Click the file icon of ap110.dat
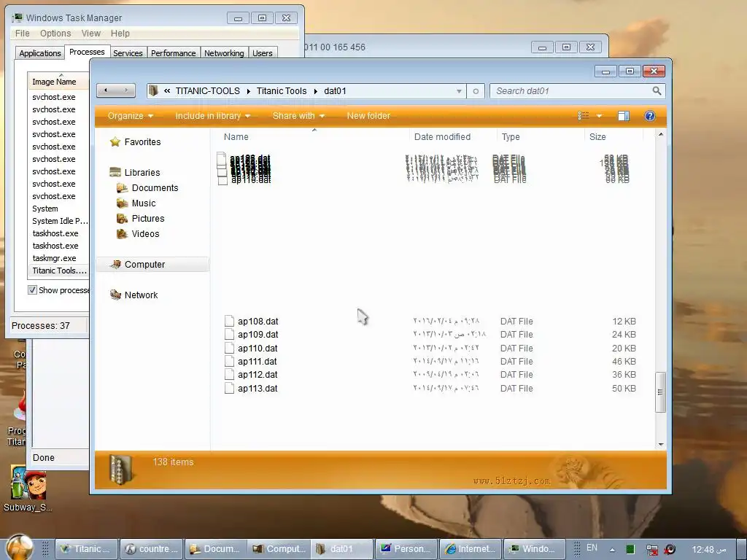 point(229,348)
